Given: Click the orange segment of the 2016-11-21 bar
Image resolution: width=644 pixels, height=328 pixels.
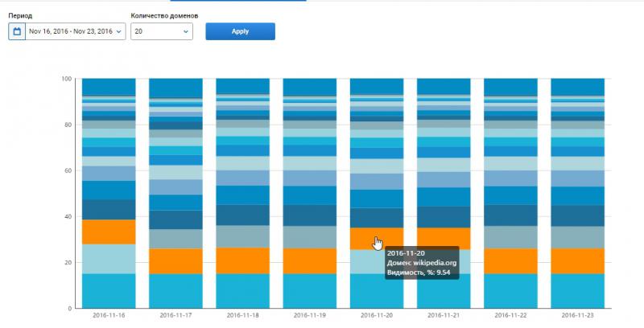Looking at the screenshot, I should (x=443, y=239).
